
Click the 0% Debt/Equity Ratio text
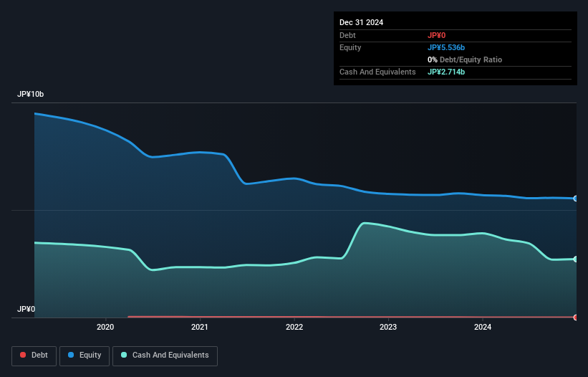tap(465, 59)
